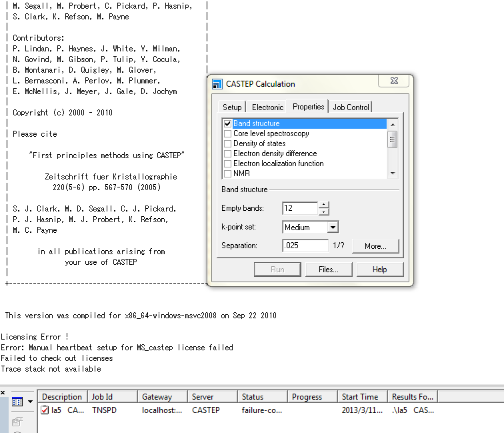Enable Density of states checkbox
The image size is (504, 433).
(227, 143)
